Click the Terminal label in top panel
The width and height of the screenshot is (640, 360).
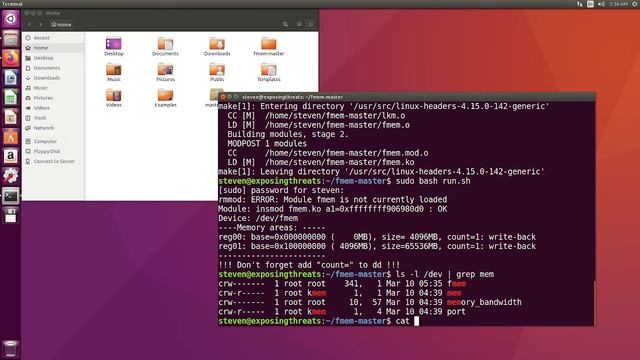(x=12, y=4)
